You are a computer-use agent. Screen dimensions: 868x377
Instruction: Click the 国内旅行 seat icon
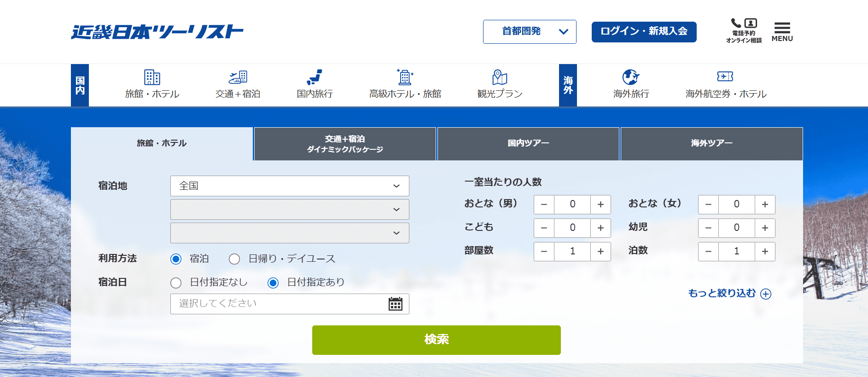(x=315, y=77)
